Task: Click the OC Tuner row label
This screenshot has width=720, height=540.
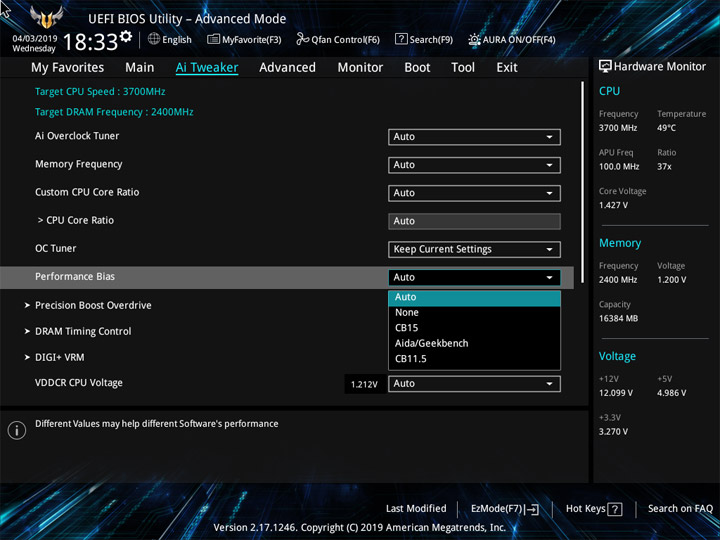Action: [56, 248]
